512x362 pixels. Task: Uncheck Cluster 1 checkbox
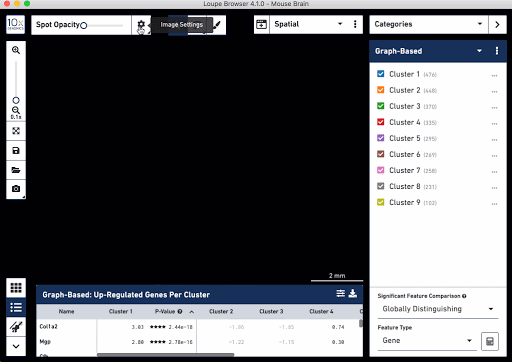pyautogui.click(x=381, y=74)
